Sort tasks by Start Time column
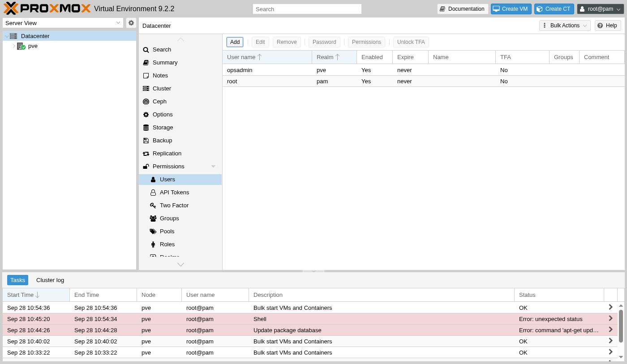Image resolution: width=627 pixels, height=364 pixels. point(36,295)
